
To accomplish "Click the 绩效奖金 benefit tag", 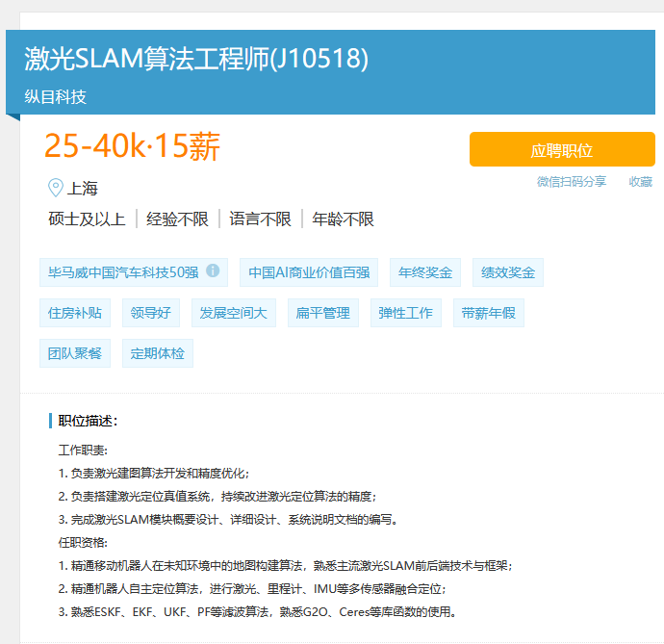I will coord(508,272).
